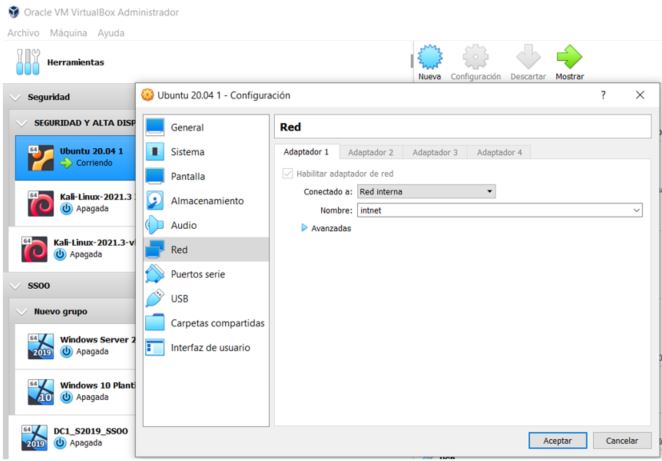Click the VirtualBox title bar logo
Image resolution: width=662 pixels, height=461 pixels.
[x=14, y=12]
